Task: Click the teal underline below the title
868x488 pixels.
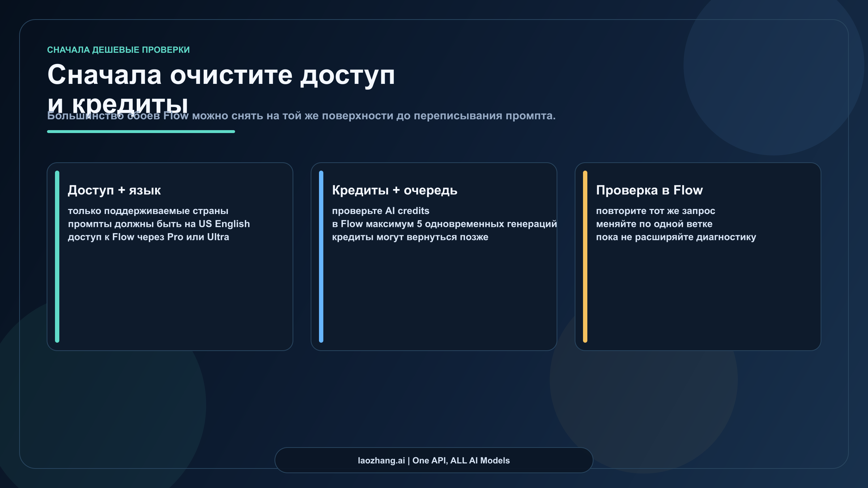Action: point(141,132)
